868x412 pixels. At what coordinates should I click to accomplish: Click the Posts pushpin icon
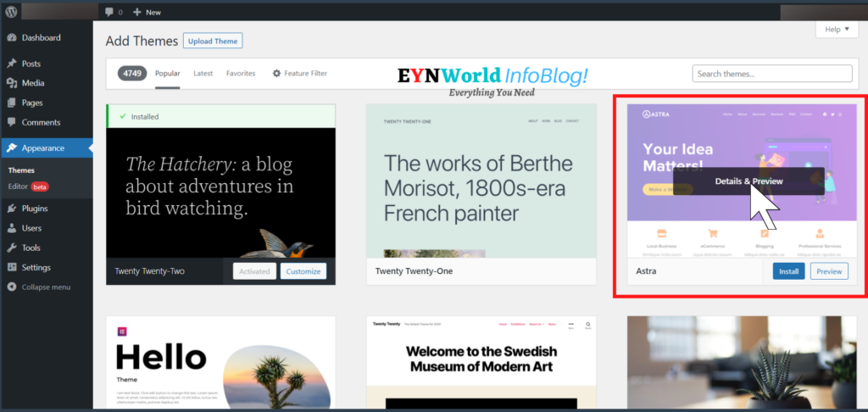pyautogui.click(x=12, y=64)
